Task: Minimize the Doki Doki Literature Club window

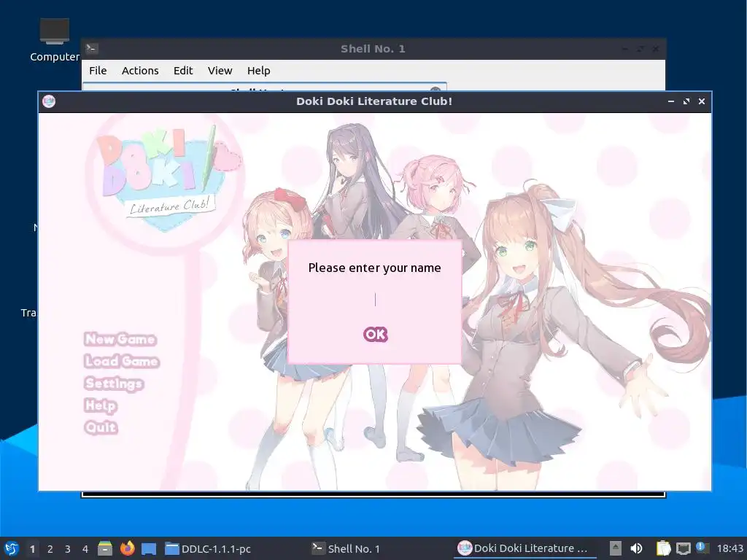Action: click(x=671, y=101)
